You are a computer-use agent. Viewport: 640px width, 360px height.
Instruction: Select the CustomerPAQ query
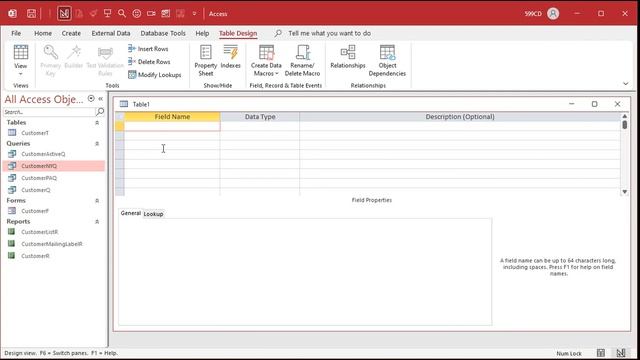(39, 178)
